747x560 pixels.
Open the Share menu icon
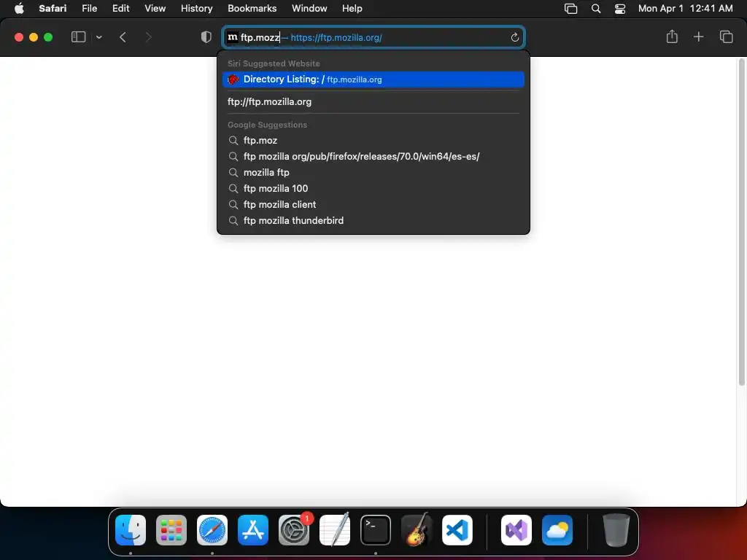[x=672, y=36]
